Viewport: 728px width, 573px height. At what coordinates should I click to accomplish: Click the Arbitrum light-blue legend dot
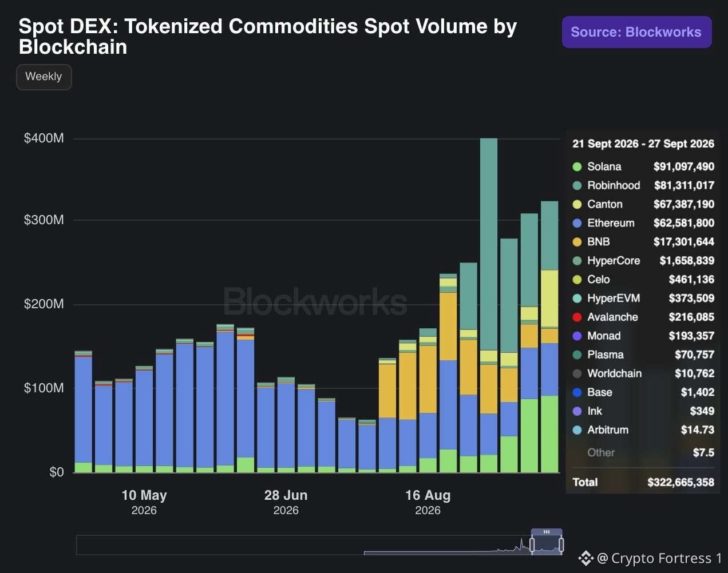point(577,430)
